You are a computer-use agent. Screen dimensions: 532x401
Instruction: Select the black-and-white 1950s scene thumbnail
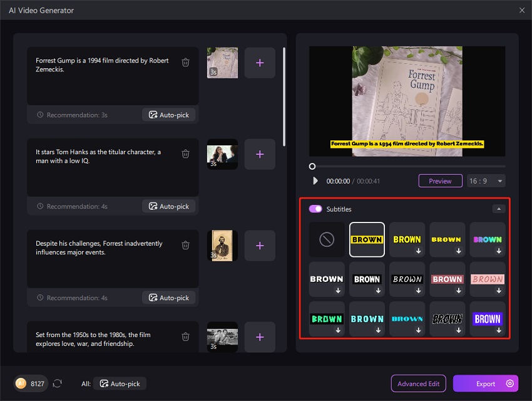[x=223, y=337]
